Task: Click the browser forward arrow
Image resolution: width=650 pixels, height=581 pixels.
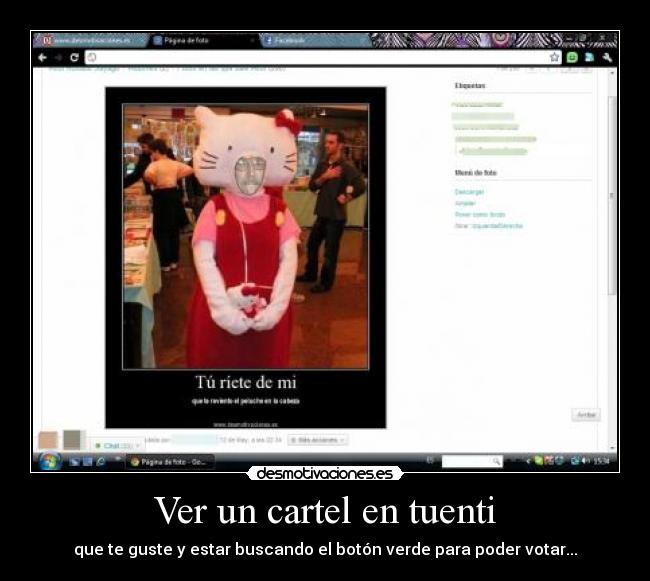Action: [58, 57]
